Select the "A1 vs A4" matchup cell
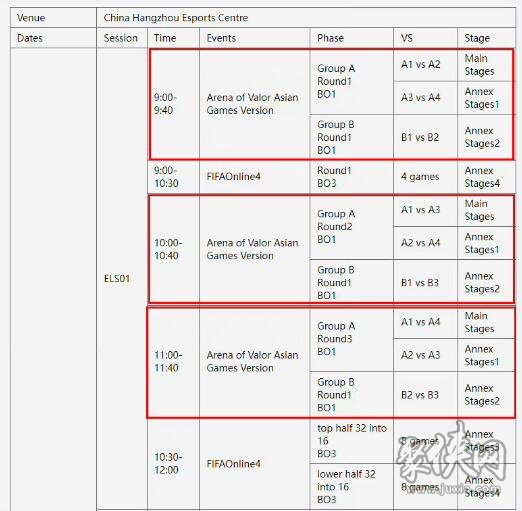The width and height of the screenshot is (522, 511). tap(426, 322)
